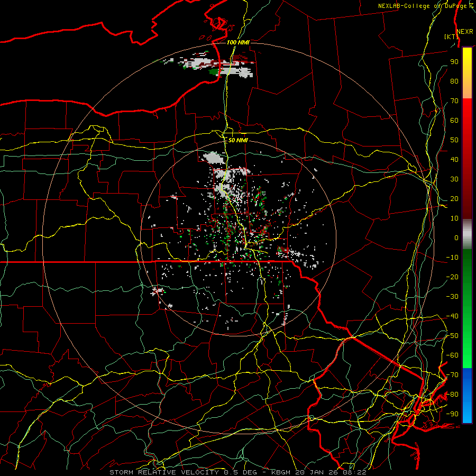Click the -50 value on velocity scale
The width and height of the screenshot is (476, 476).
pos(452,336)
